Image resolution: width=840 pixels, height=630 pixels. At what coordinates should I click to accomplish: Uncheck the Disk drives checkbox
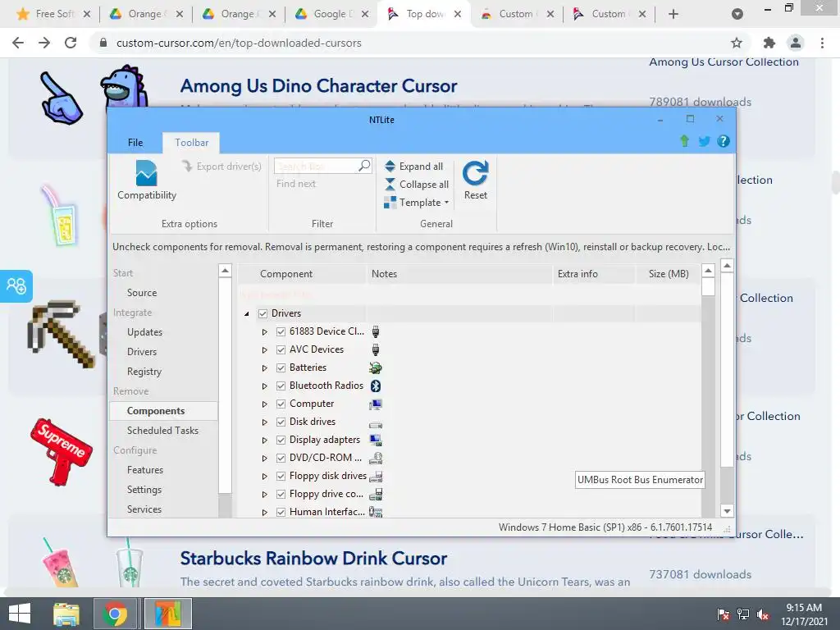(281, 422)
